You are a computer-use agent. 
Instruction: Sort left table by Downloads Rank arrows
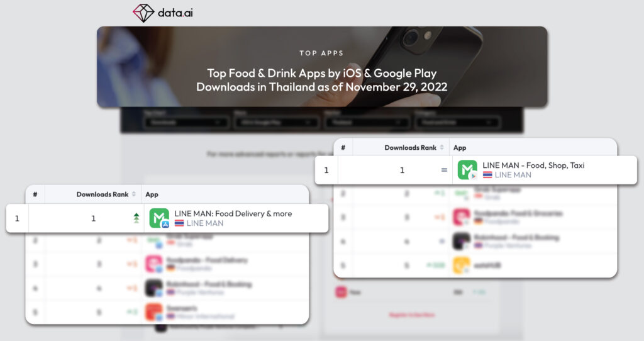(133, 194)
